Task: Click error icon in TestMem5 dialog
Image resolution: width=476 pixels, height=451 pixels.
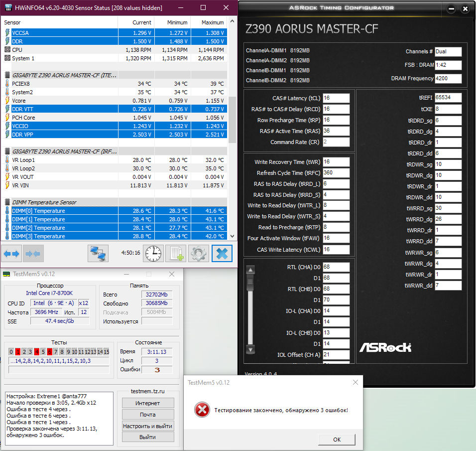Action: tap(202, 410)
